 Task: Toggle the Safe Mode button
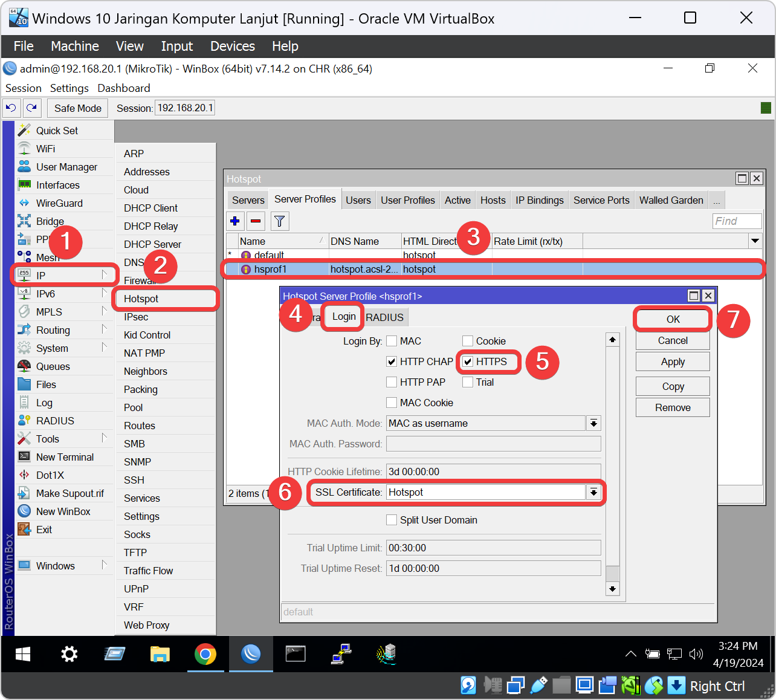click(77, 108)
